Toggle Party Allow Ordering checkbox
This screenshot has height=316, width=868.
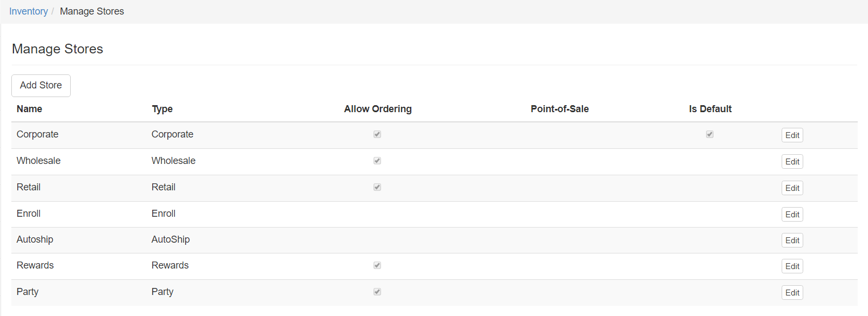click(377, 292)
